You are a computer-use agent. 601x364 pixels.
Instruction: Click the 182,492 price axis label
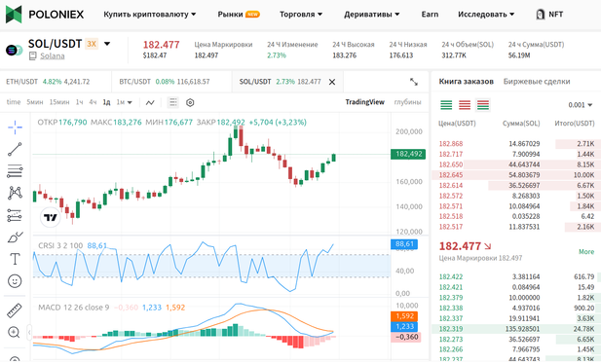408,154
